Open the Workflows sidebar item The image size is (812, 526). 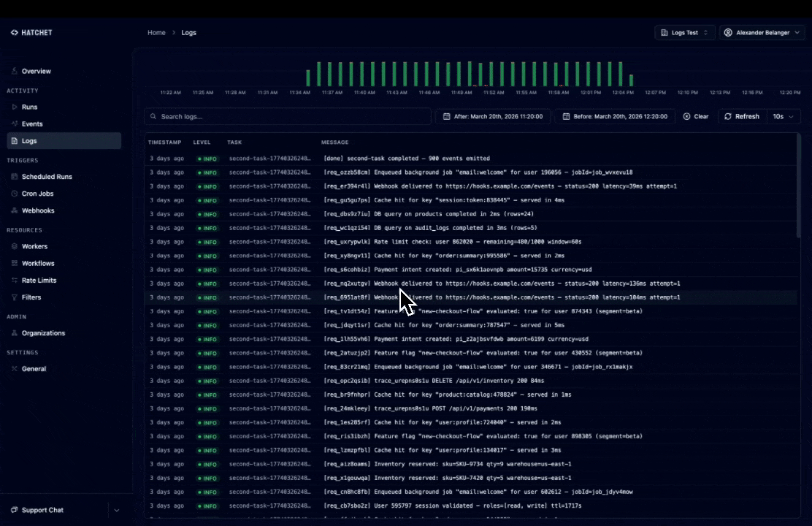click(38, 264)
